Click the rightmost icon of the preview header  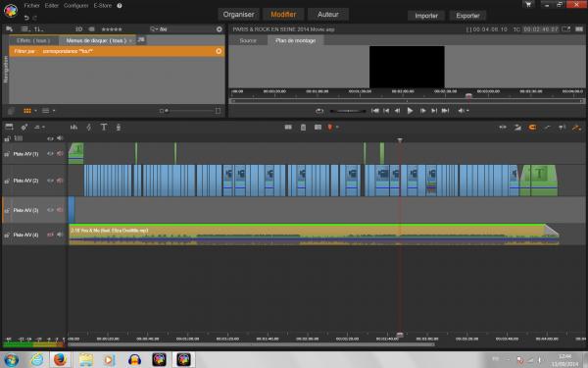pos(579,28)
